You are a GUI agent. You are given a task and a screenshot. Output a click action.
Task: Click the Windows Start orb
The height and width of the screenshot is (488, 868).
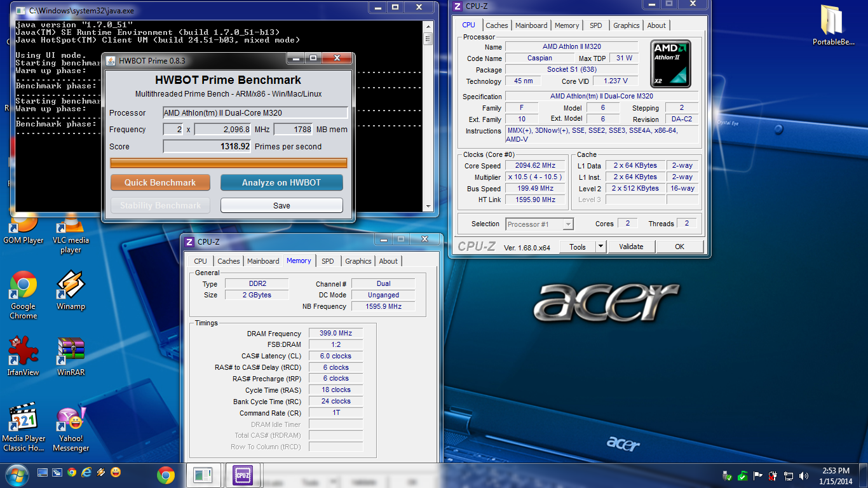(x=16, y=474)
